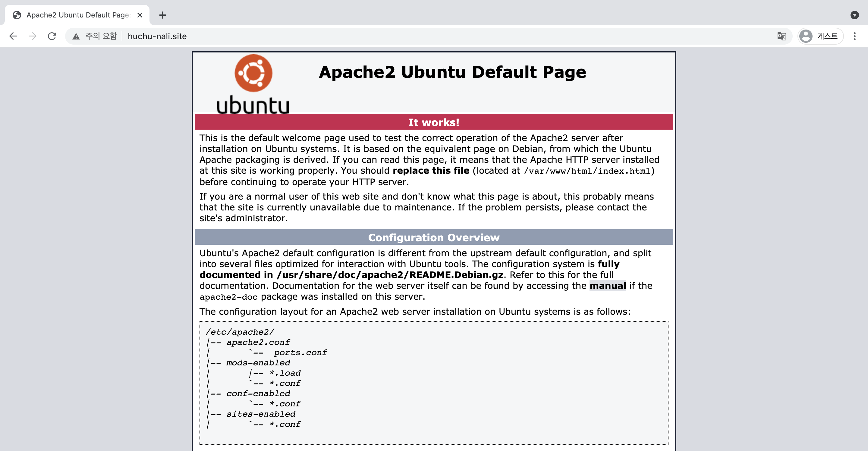Click the It works! red banner
Screen dimensions: 868x451
[434, 122]
